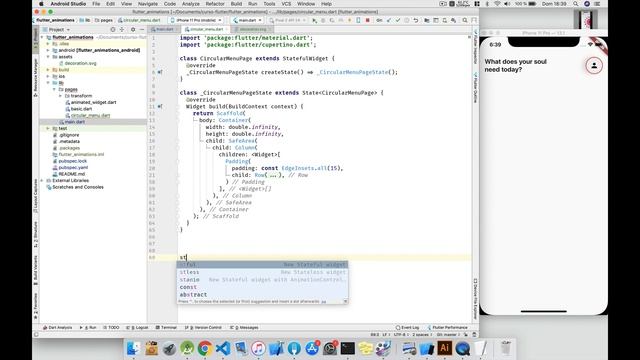This screenshot has width=640, height=360.
Task: Click the Search Everywhere magnifier in toolbar
Action: (x=465, y=20)
